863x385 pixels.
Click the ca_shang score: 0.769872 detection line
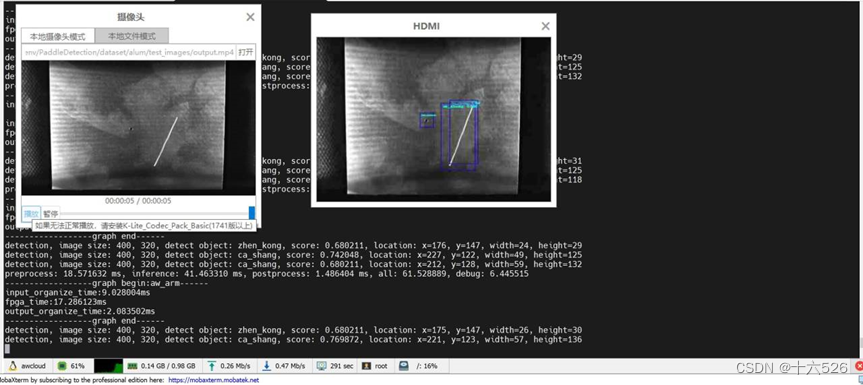point(293,339)
